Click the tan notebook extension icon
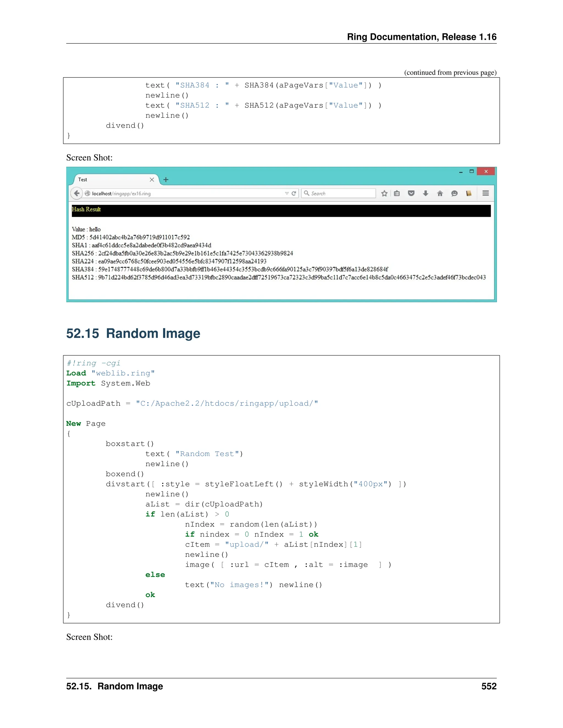The width and height of the screenshot is (563, 728). (x=469, y=193)
